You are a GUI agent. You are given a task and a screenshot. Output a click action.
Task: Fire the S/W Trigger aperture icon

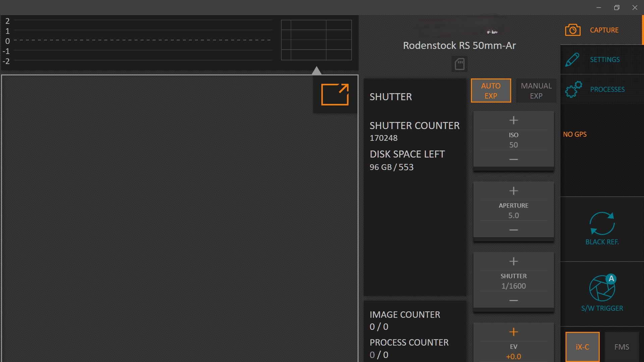pyautogui.click(x=602, y=288)
